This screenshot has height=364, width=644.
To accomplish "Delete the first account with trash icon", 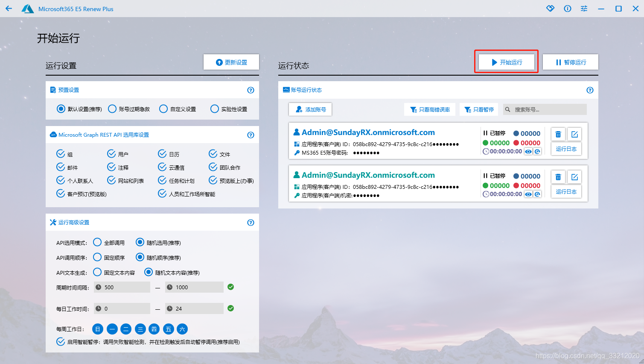I will pos(558,134).
